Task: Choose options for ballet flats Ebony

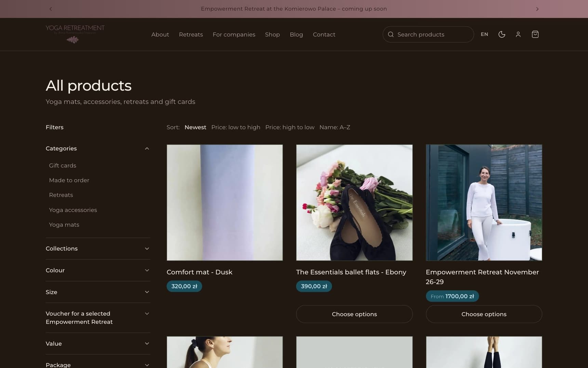Action: [354, 314]
